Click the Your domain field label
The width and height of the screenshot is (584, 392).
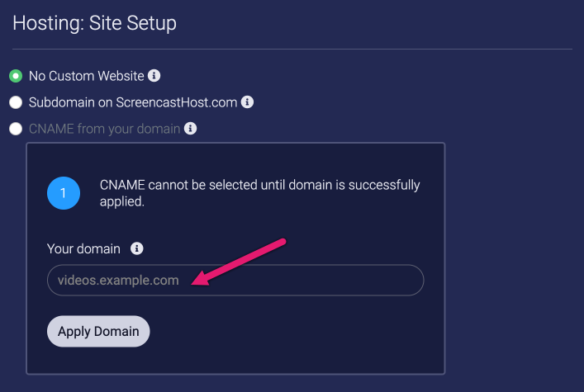[x=83, y=248]
